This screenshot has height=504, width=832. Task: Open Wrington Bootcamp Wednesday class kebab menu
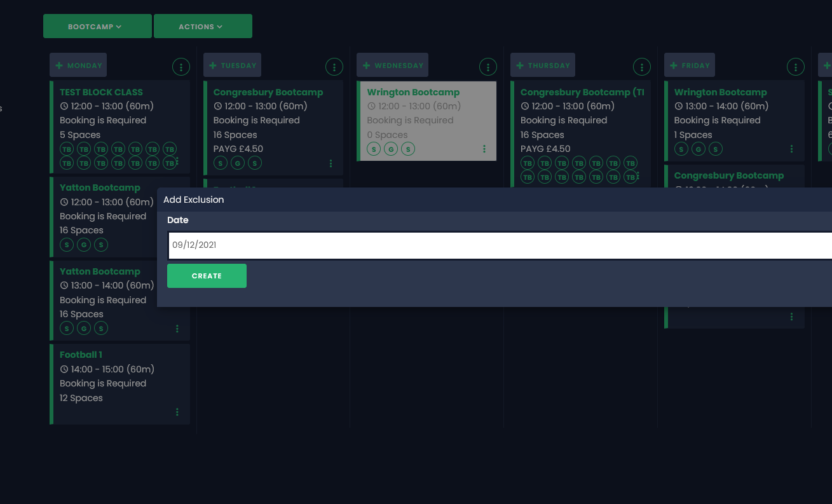[x=484, y=149]
